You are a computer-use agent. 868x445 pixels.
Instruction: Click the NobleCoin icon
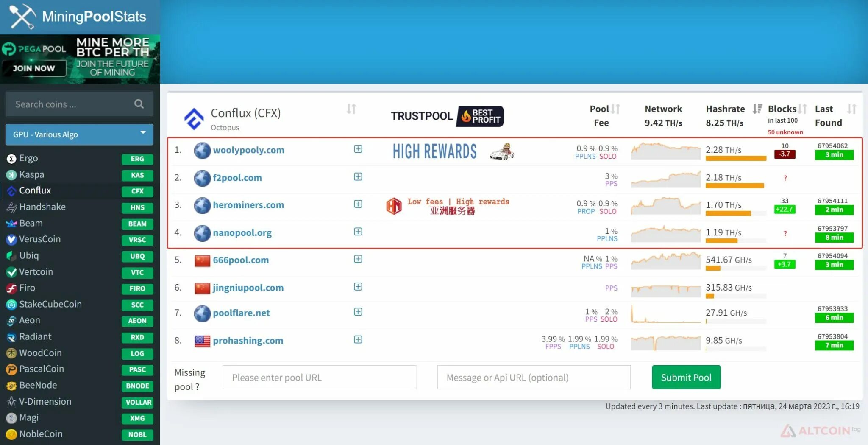tap(11, 434)
